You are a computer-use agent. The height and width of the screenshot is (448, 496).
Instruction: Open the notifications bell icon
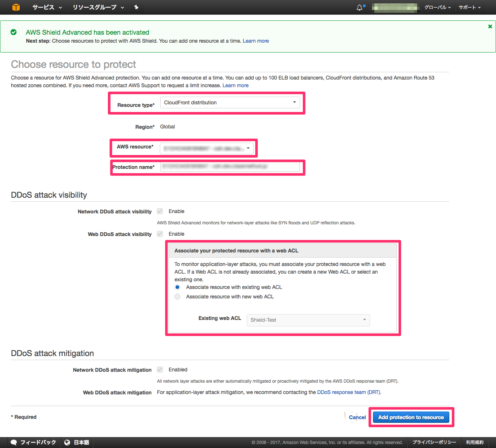click(x=359, y=7)
